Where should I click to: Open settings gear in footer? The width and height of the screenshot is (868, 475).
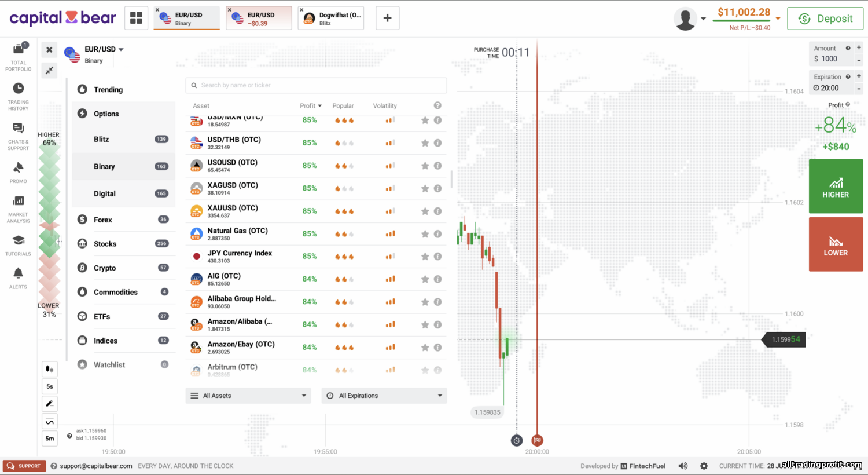(704, 466)
